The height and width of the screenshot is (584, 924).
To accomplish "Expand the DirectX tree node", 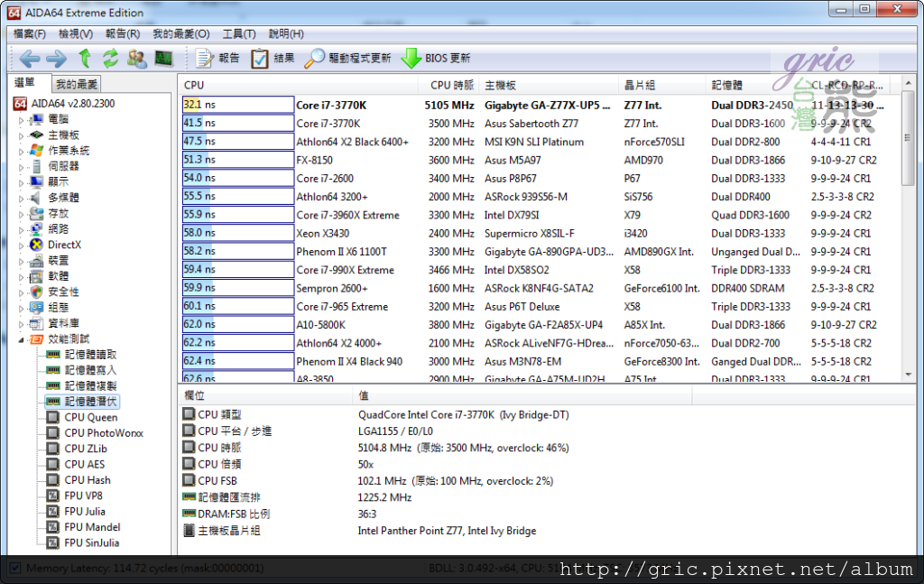I will [22, 246].
